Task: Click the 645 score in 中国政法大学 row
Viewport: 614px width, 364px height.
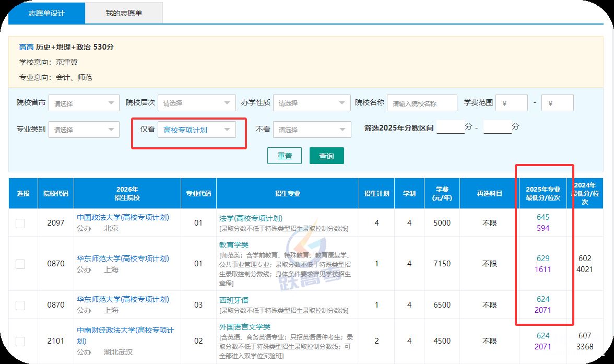Action: (543, 217)
